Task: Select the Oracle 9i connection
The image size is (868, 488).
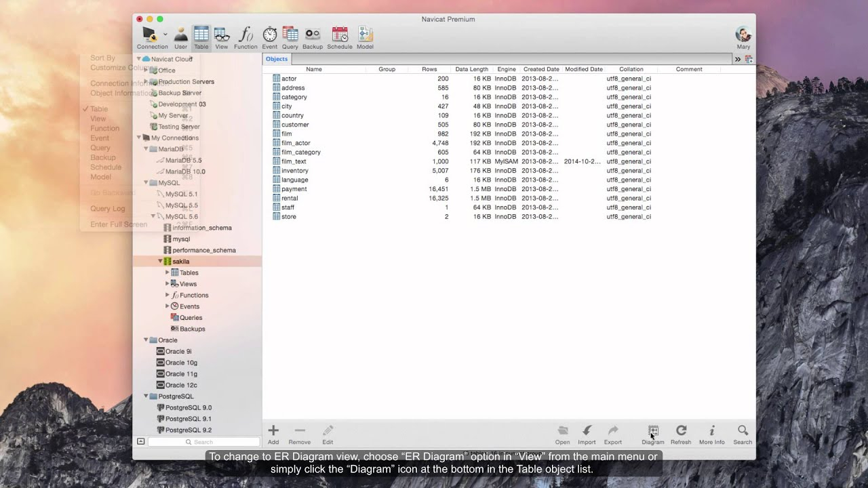Action: click(x=174, y=352)
